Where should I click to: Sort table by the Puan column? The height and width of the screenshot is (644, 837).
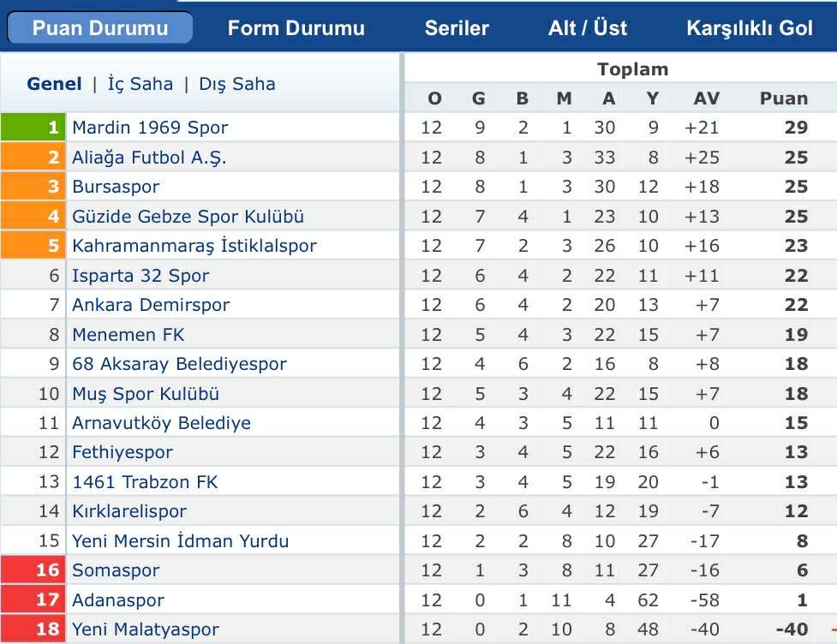(782, 98)
